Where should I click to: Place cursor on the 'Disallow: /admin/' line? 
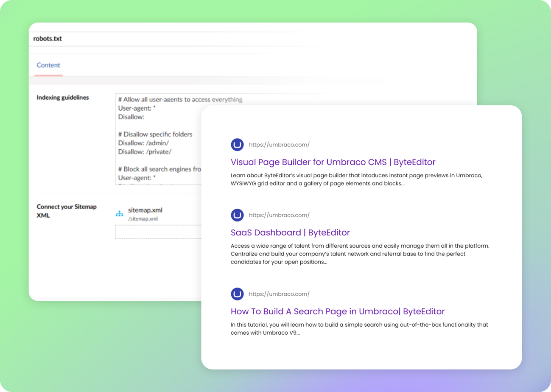click(143, 143)
